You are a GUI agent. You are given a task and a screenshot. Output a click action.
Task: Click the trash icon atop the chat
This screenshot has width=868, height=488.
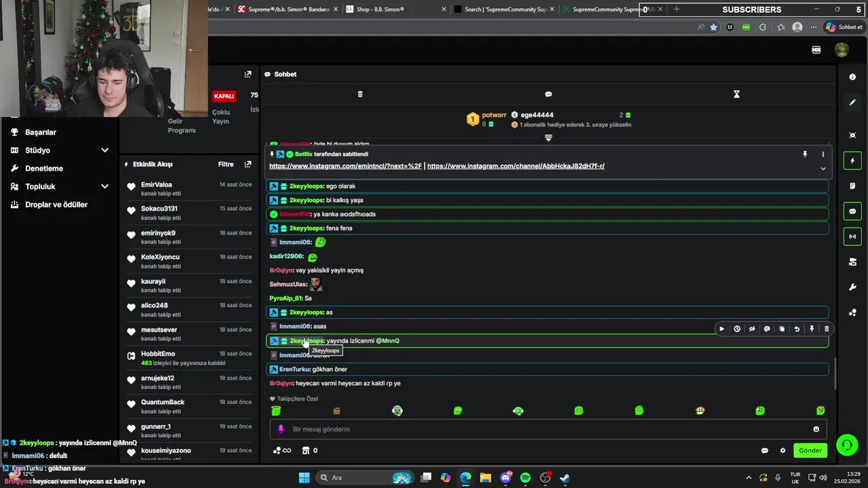coord(360,94)
